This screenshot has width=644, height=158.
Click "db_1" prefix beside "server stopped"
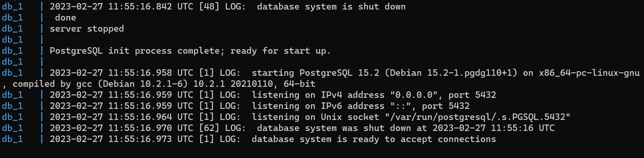(x=12, y=29)
